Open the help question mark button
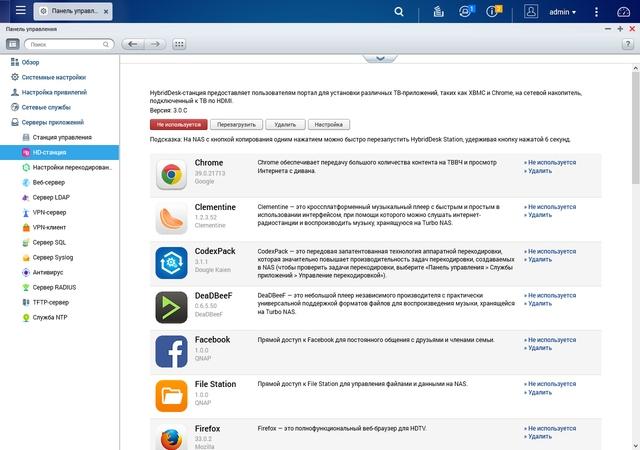 point(628,44)
